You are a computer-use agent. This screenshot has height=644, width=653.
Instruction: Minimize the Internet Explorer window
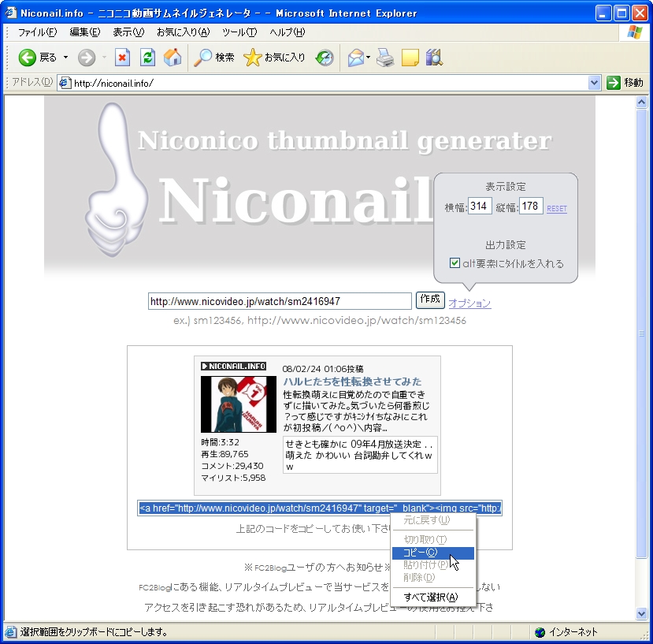(x=603, y=13)
